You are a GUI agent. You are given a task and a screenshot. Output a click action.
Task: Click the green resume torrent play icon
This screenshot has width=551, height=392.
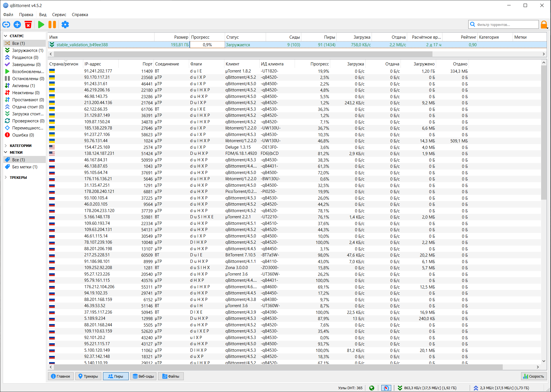point(41,25)
